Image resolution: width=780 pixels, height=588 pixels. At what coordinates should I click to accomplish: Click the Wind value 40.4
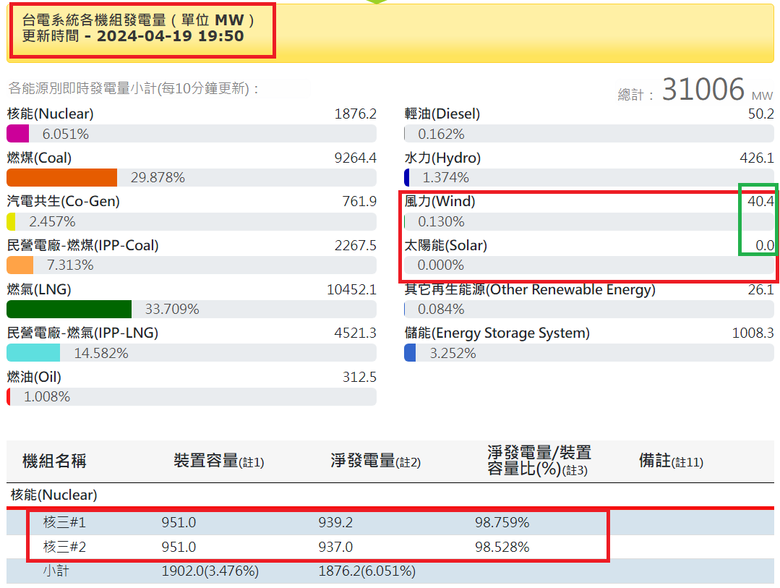tap(761, 201)
